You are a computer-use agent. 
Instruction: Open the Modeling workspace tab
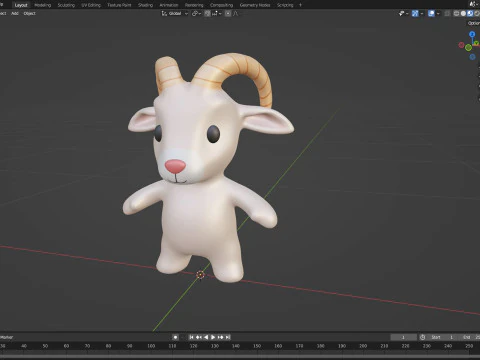point(43,5)
